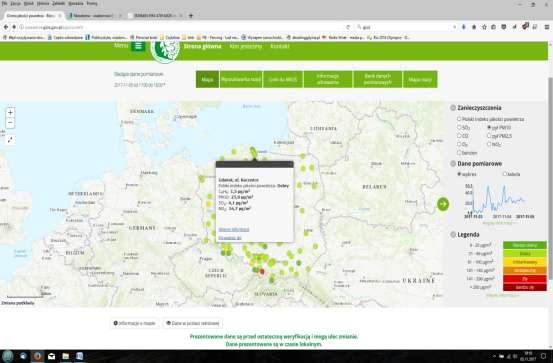Zoom in the map with plus button
This screenshot has width=553, height=363.
tap(10, 113)
